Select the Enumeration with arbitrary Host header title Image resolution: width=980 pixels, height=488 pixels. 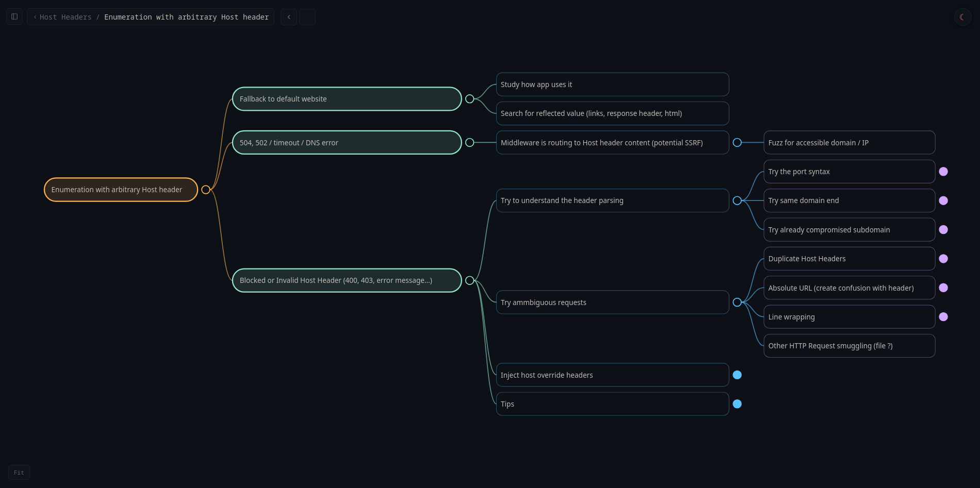click(x=186, y=17)
